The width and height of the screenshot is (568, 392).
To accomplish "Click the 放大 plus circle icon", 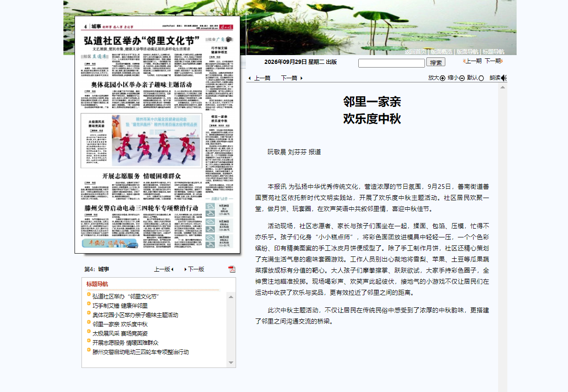I will tap(443, 78).
